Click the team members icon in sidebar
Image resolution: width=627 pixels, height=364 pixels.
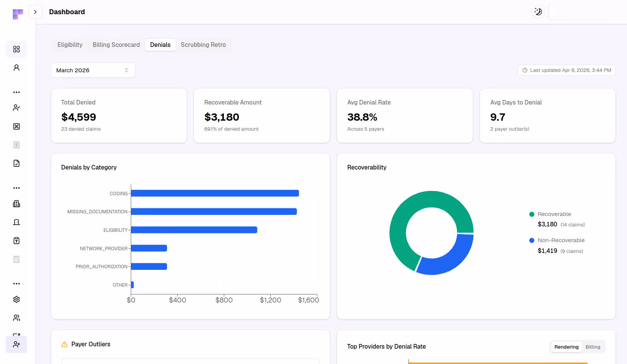16,317
